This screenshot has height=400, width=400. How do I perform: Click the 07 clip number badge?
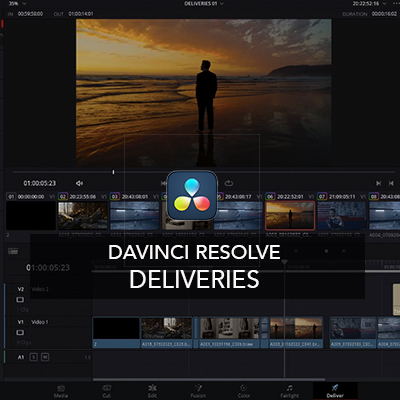pos(322,197)
